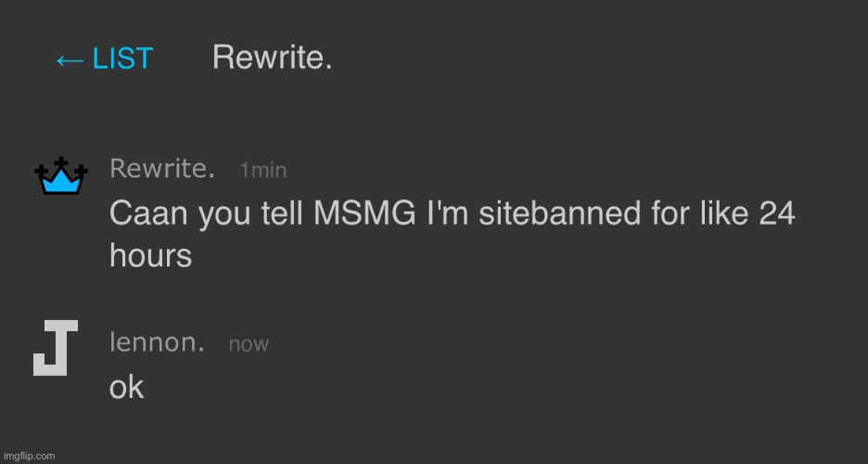Click the word MSMG in the message
This screenshot has height=464, width=868.
point(352,214)
